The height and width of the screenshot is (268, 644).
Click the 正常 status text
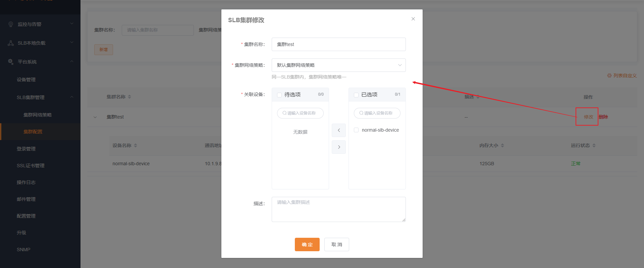click(576, 164)
